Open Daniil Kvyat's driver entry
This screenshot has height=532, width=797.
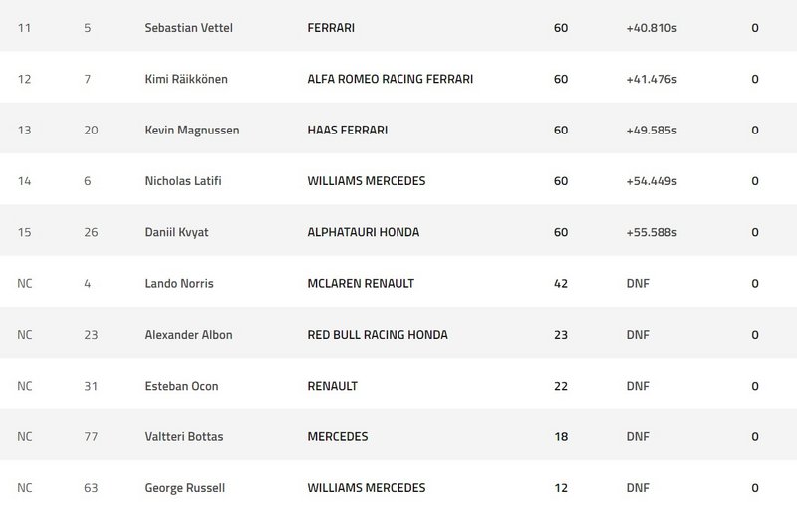point(177,232)
